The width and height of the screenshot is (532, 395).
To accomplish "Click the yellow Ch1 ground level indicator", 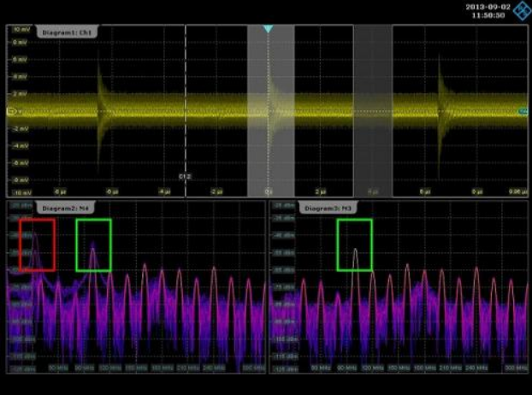I will click(10, 111).
